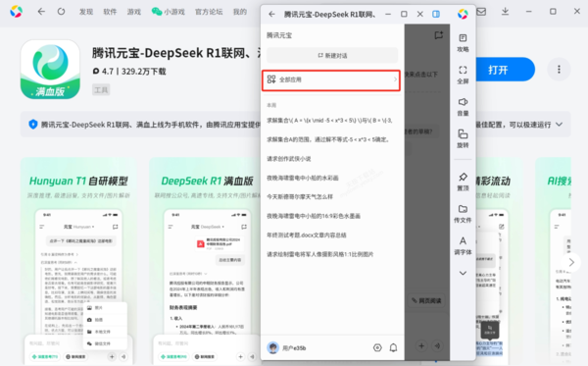The height and width of the screenshot is (366, 588).
Task: Switch emulator to 全屏 fullscreen
Action: pyautogui.click(x=463, y=75)
